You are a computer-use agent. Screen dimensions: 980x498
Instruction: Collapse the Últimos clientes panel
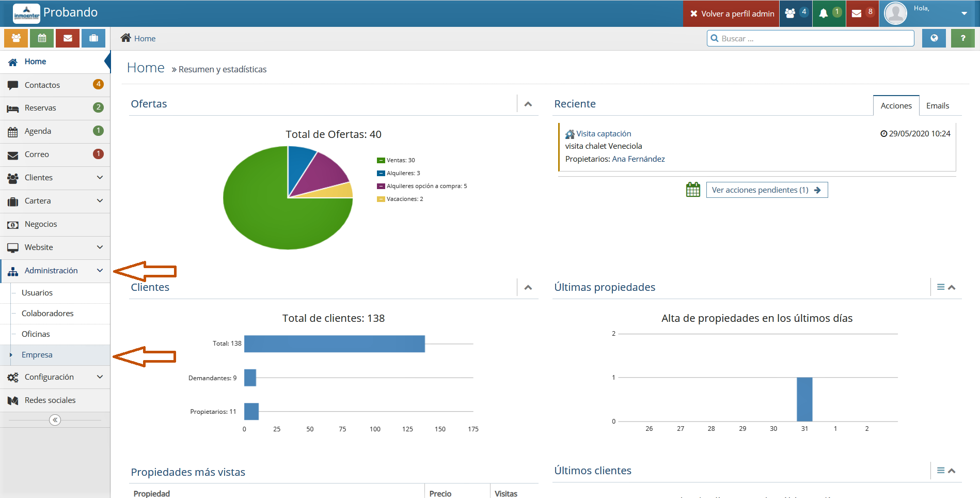click(952, 471)
